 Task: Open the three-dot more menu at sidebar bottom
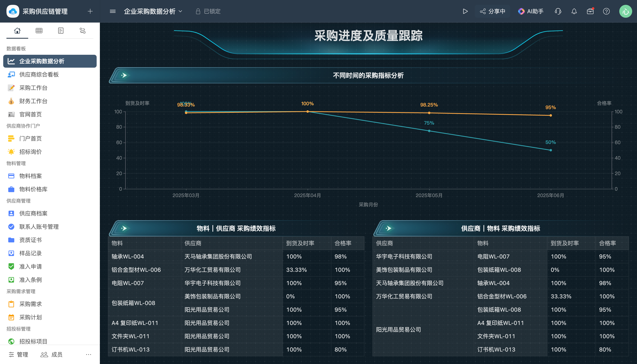[89, 354]
